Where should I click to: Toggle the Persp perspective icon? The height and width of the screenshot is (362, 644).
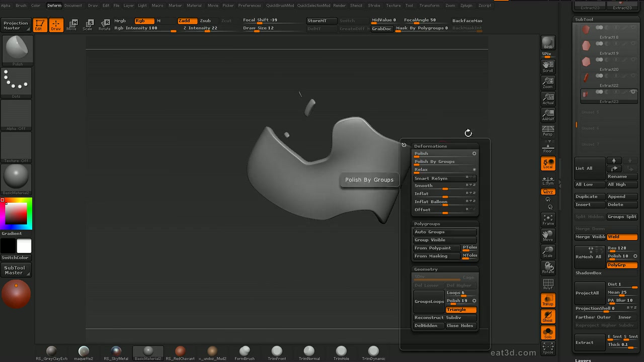coord(548,131)
